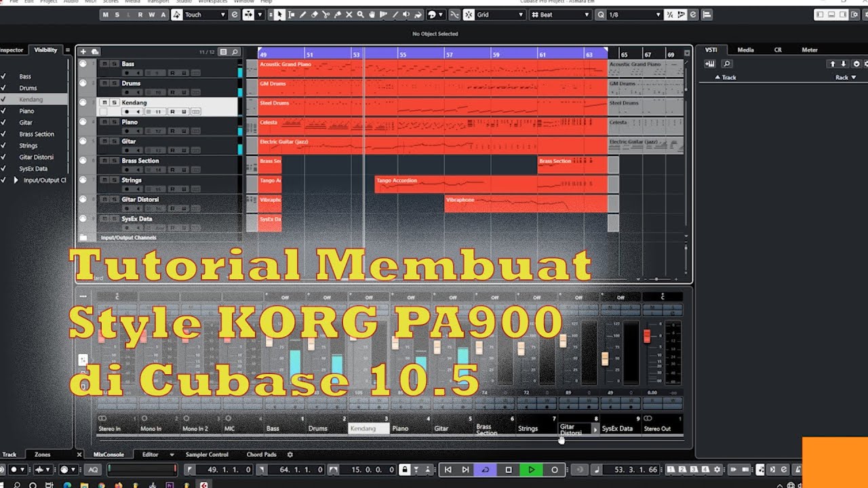Screen dimensions: 868x488
Task: Uncheck Bass in the Visibility list
Action: tap(3, 77)
